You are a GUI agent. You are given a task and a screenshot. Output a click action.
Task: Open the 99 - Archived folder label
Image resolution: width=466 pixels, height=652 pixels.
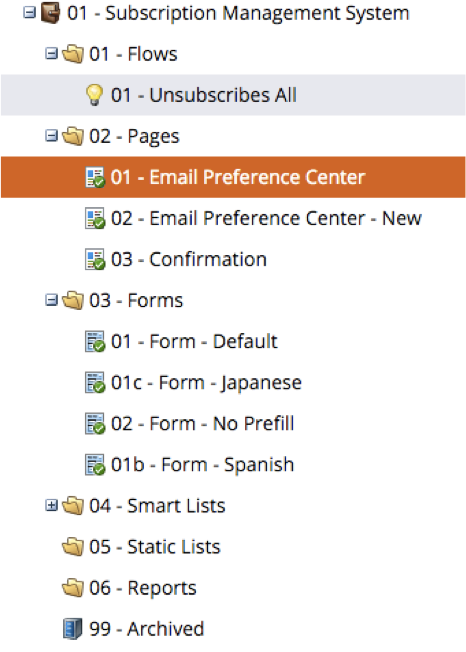point(147,629)
